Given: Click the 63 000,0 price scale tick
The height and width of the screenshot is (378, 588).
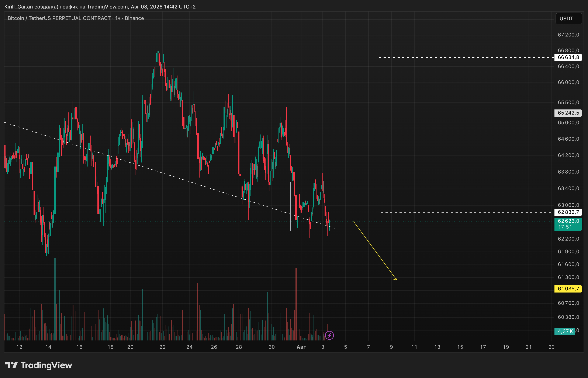Looking at the screenshot, I should coord(568,205).
